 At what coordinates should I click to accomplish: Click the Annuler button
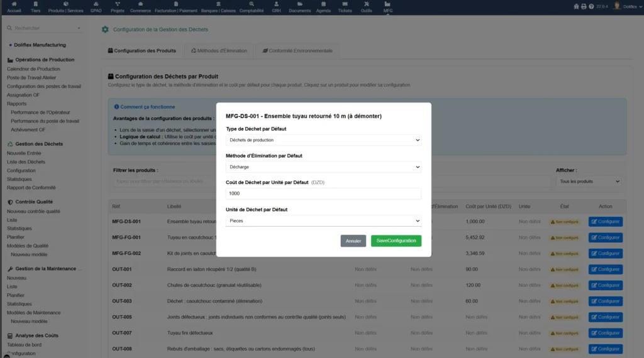[x=353, y=241]
